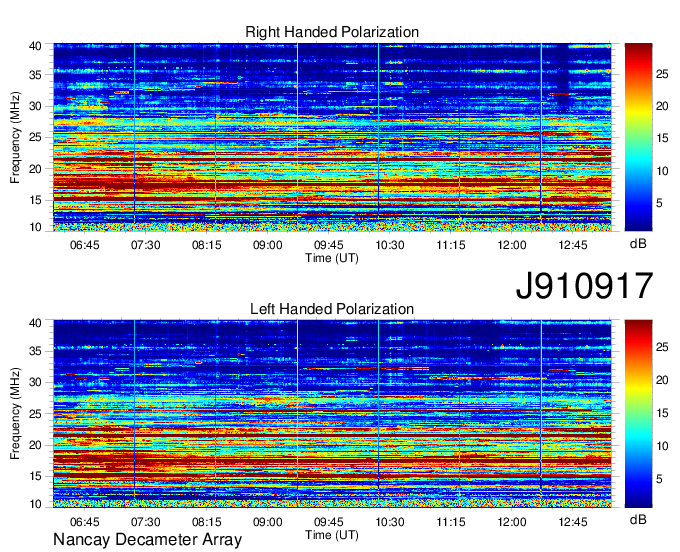Click the "08:15" tick on Left Handed plot
Image resolution: width=680 pixels, height=552 pixels.
point(207,522)
